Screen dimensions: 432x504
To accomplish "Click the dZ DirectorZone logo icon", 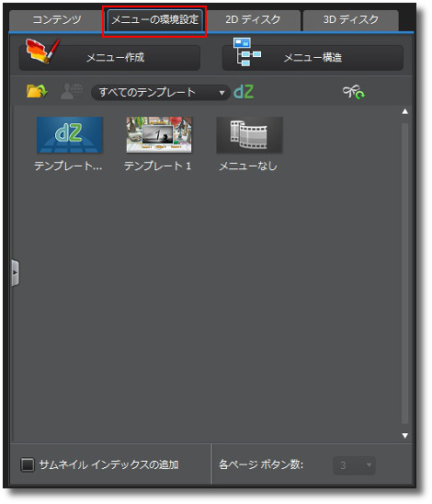I will click(244, 92).
